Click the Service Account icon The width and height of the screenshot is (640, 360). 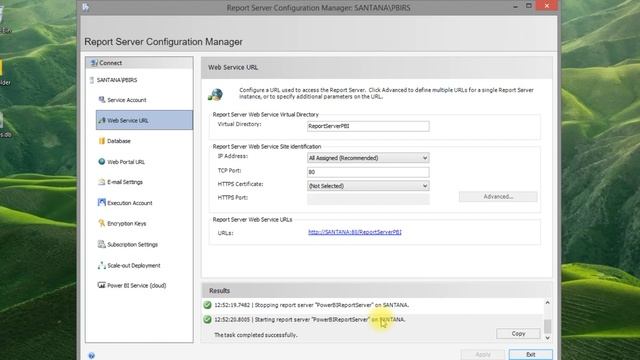pyautogui.click(x=102, y=100)
